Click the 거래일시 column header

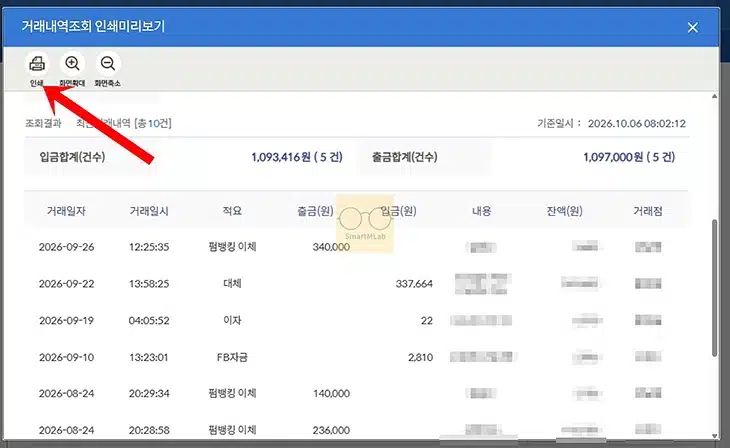149,211
